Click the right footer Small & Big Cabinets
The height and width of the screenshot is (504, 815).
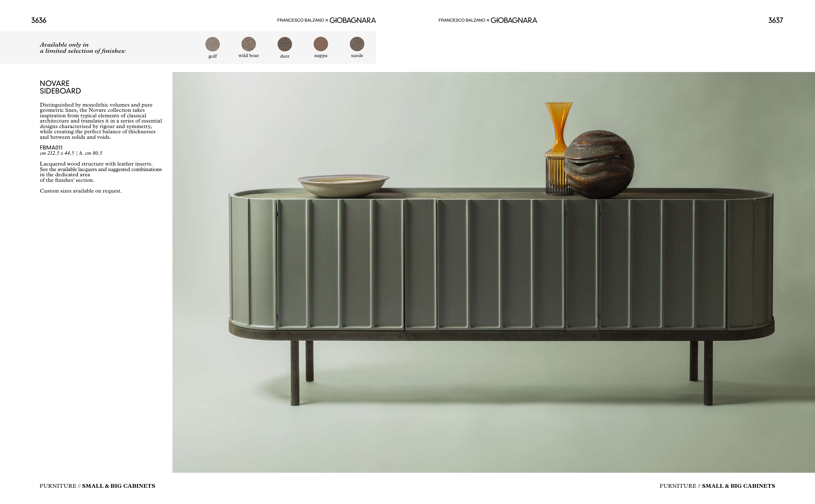tap(738, 486)
